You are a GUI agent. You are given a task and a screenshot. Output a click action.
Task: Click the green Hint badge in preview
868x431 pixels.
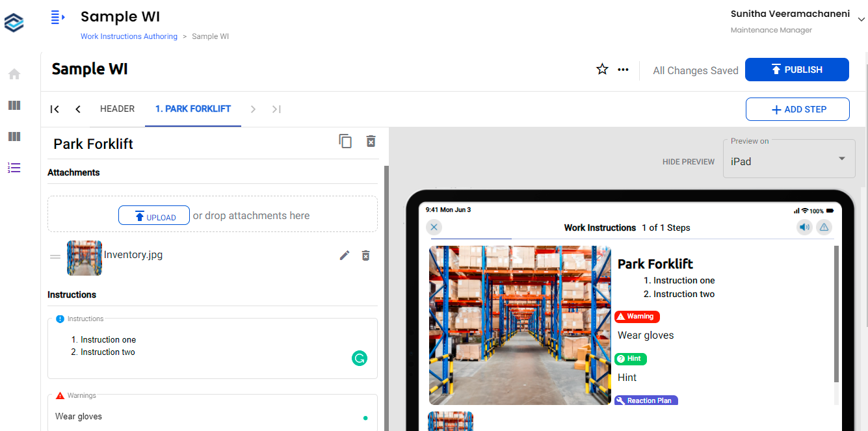pos(631,359)
